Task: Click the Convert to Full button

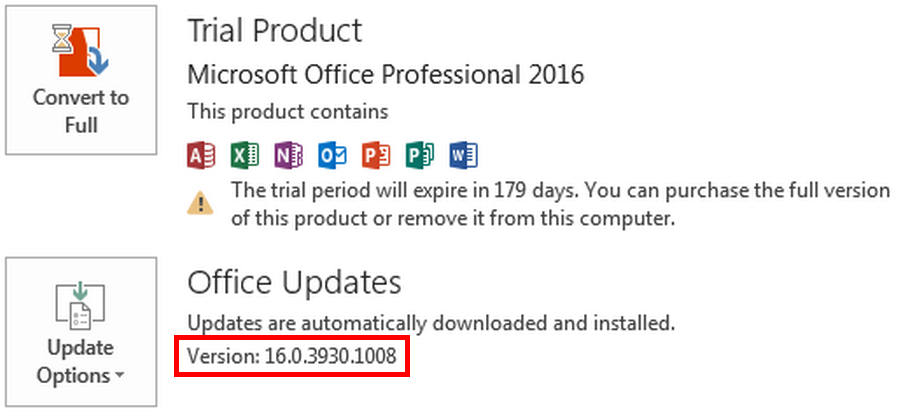Action: (81, 80)
